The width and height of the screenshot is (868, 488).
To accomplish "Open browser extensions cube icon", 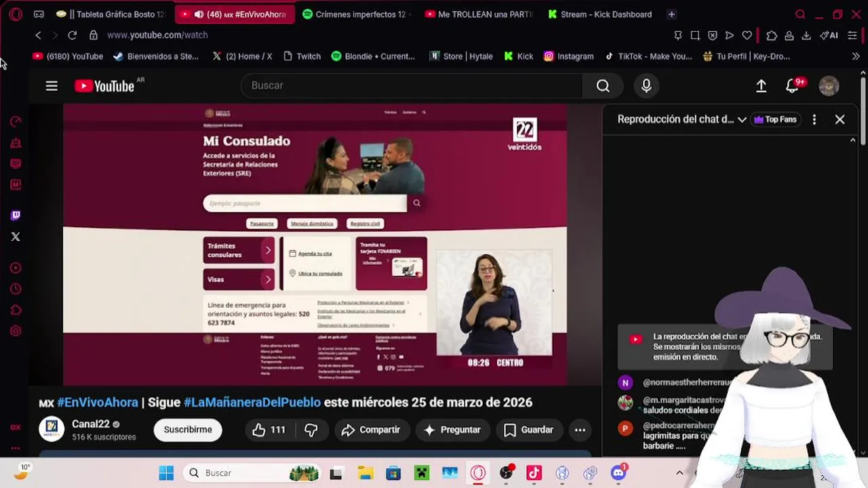I will click(771, 35).
